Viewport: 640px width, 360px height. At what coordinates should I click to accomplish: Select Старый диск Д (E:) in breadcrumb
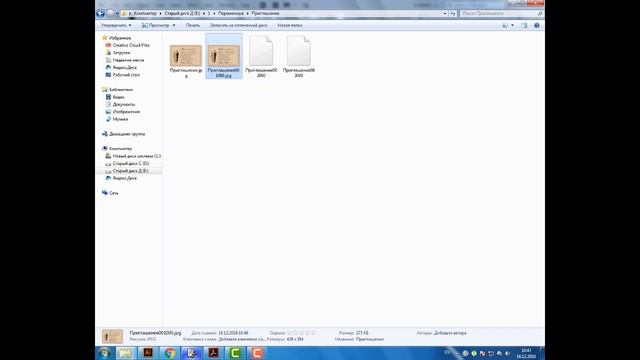point(182,13)
